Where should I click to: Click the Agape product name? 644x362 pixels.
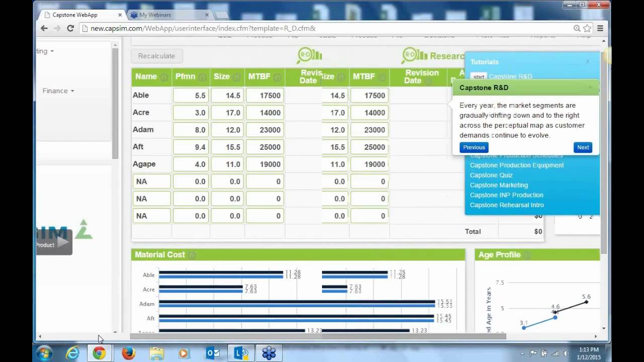(144, 164)
